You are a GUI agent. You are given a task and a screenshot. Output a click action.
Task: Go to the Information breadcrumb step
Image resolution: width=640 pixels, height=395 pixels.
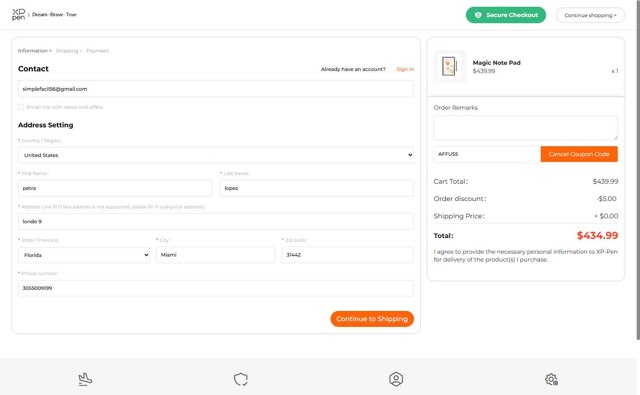click(33, 51)
